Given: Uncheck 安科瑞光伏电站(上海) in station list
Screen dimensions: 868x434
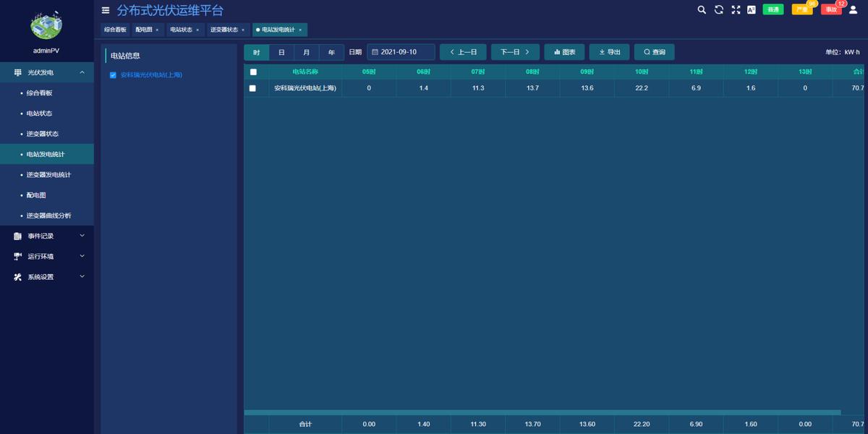Looking at the screenshot, I should tap(113, 75).
